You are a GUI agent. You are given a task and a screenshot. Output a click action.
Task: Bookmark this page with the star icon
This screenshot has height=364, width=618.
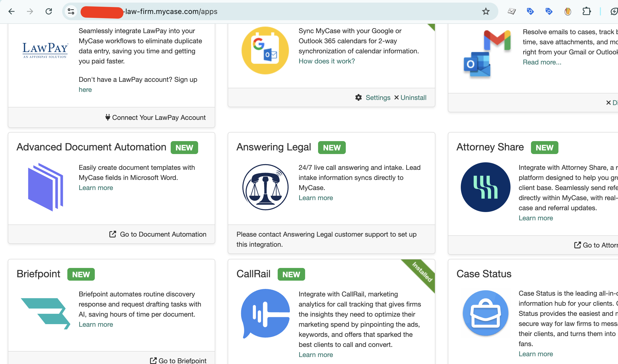click(486, 11)
